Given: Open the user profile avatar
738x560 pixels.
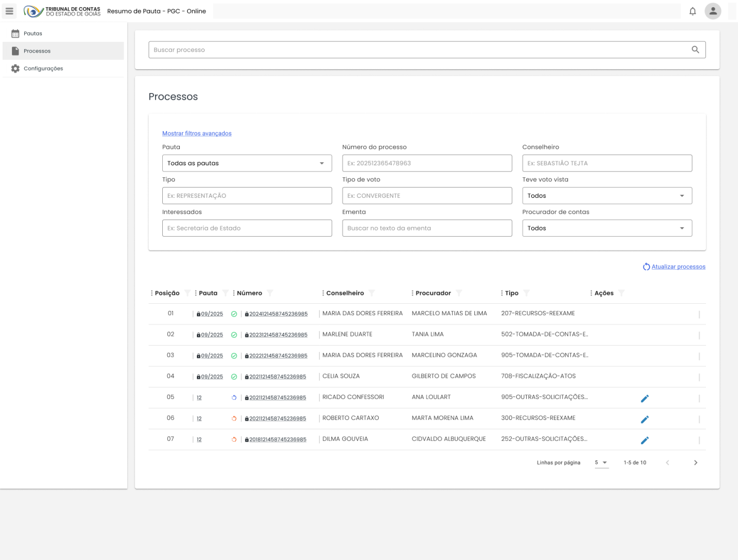Looking at the screenshot, I should click(x=713, y=11).
